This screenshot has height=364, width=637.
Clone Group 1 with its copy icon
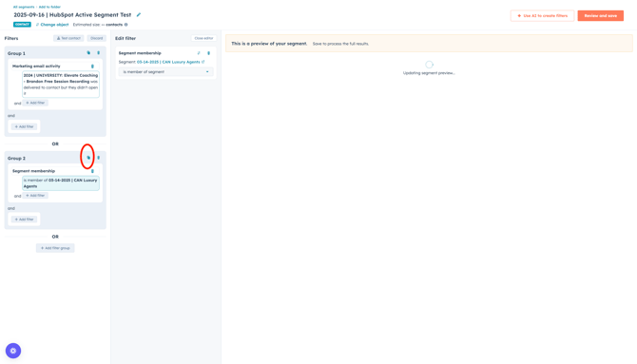pyautogui.click(x=88, y=53)
